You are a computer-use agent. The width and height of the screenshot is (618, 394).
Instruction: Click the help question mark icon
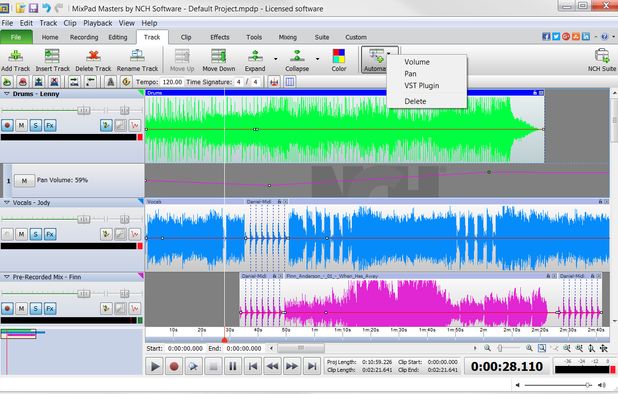pyautogui.click(x=604, y=37)
